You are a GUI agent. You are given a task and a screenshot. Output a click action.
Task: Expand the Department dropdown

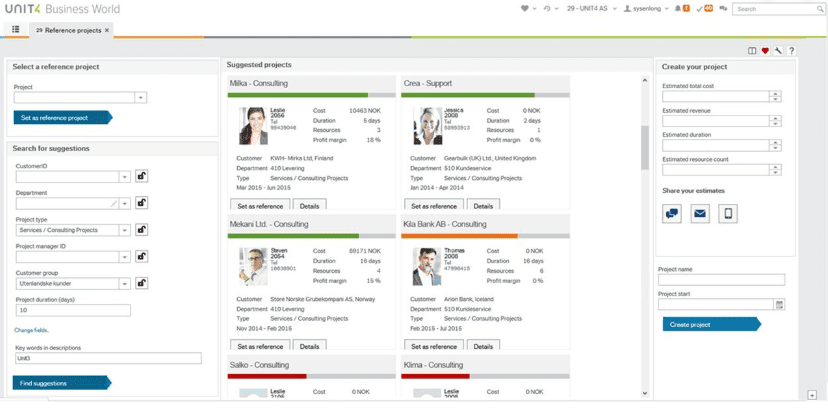(125, 203)
